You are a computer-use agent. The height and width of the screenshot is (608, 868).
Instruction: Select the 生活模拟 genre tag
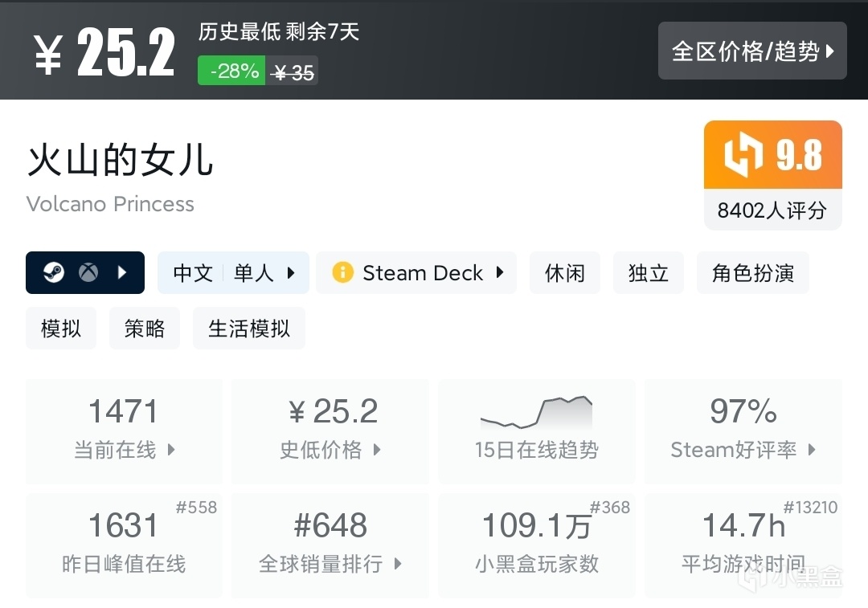(249, 328)
